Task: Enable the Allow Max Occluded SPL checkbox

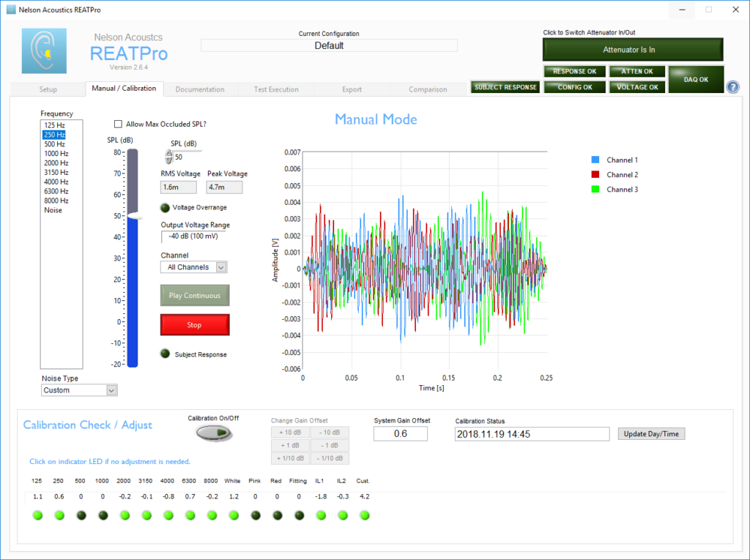Action: tap(119, 124)
